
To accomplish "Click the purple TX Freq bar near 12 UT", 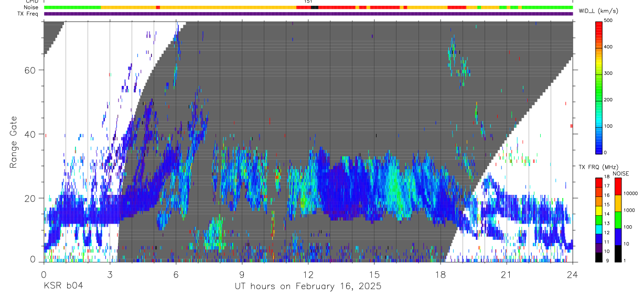I will 308,14.
